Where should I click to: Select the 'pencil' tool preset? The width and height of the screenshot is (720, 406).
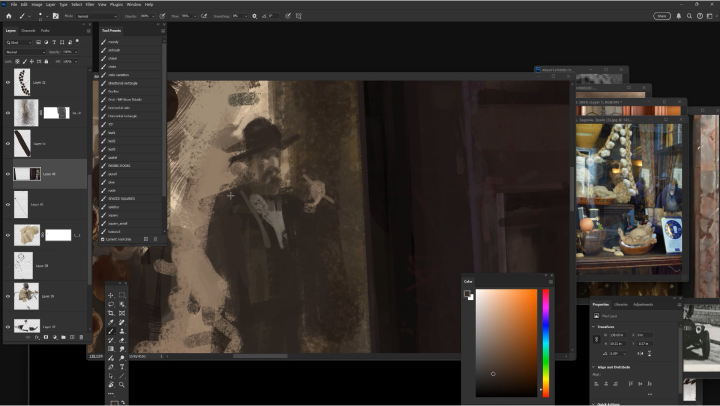pos(131,174)
